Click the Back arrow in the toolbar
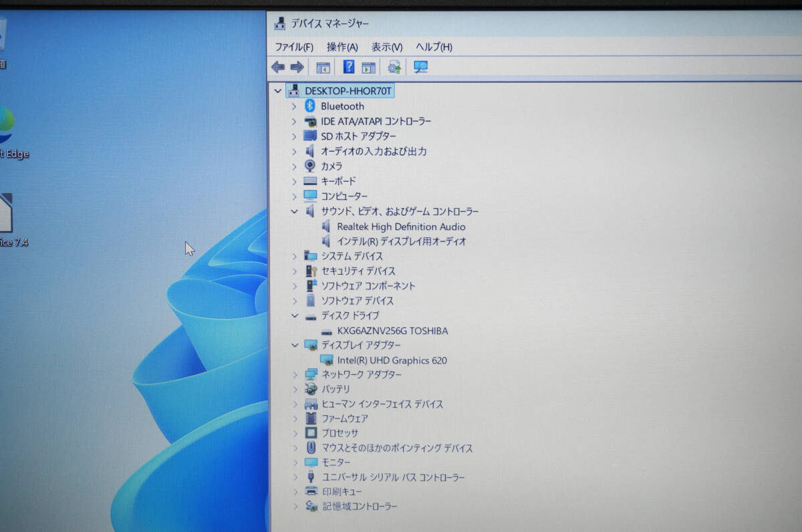802x532 pixels. (278, 67)
